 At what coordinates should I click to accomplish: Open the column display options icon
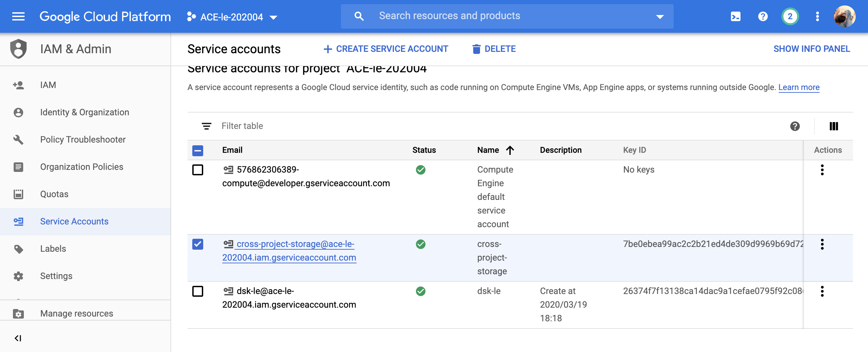(x=834, y=126)
